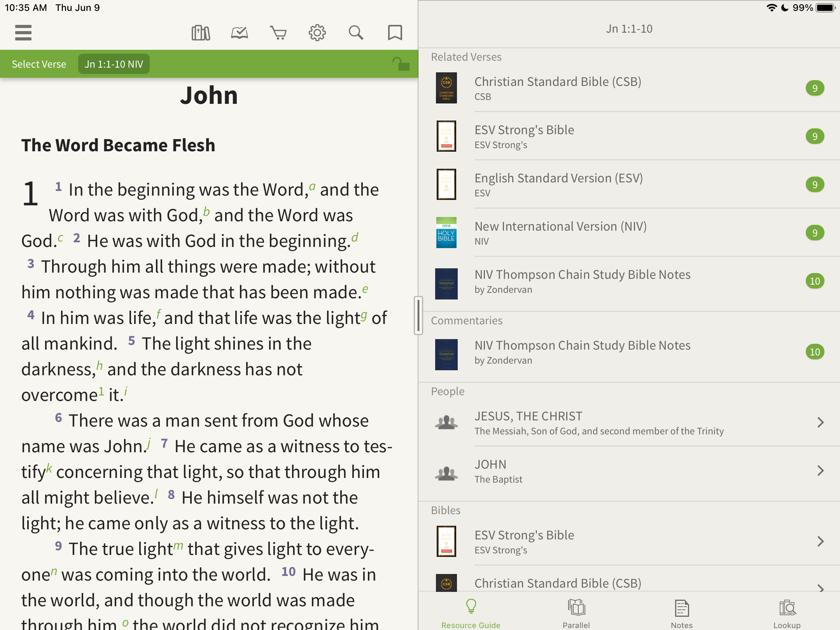This screenshot has width=840, height=630.
Task: Tap the Jn 1:1-10 NIV reference button
Action: pyautogui.click(x=114, y=64)
